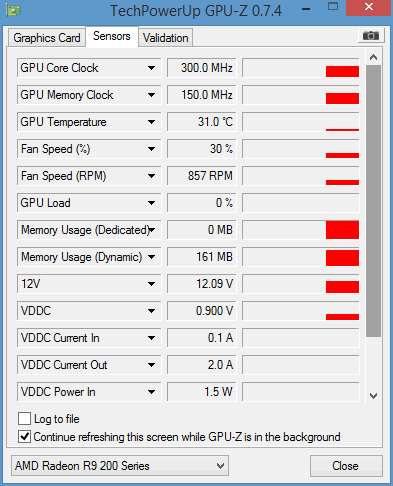Click the GPU-Z app icon in title bar
The height and width of the screenshot is (486, 393).
pyautogui.click(x=13, y=10)
